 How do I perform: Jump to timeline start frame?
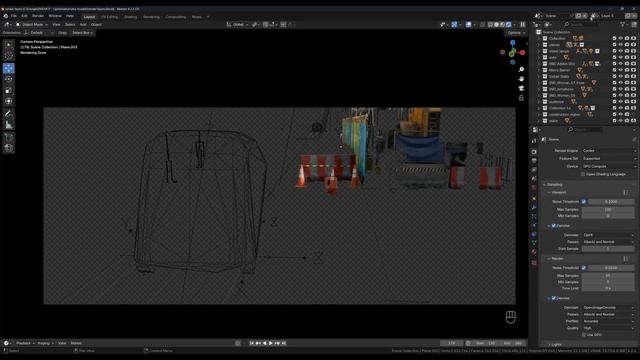[x=252, y=343]
